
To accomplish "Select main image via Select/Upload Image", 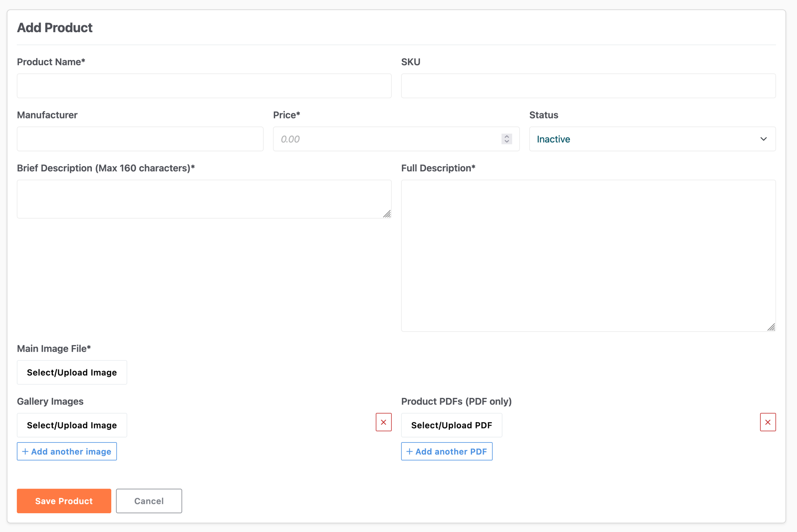I will [x=72, y=372].
